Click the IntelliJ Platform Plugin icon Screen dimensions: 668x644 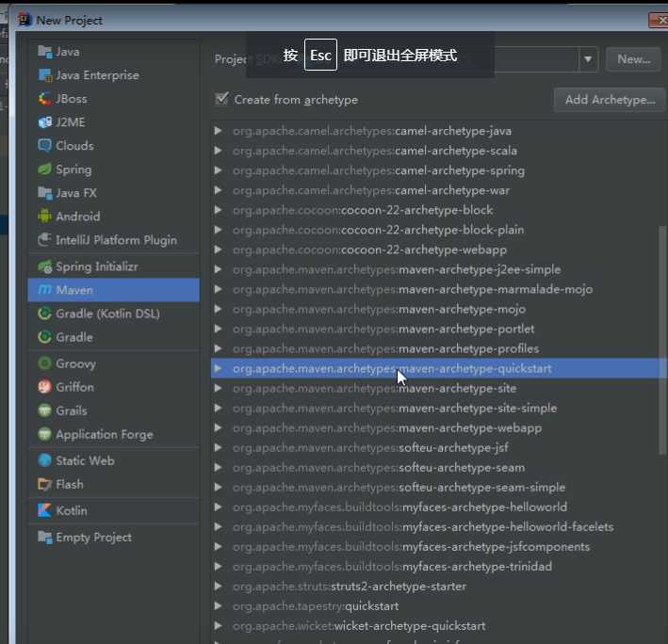point(44,240)
